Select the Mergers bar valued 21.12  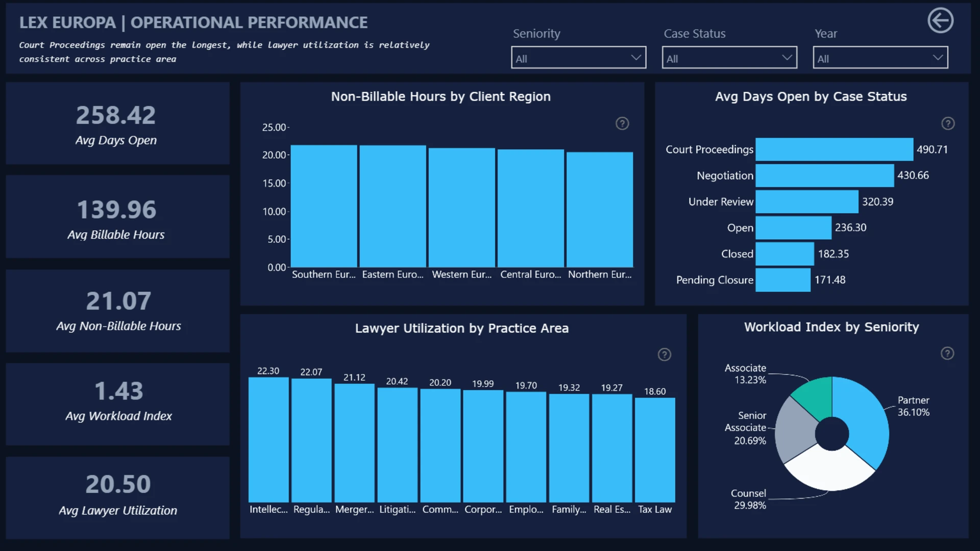(354, 443)
